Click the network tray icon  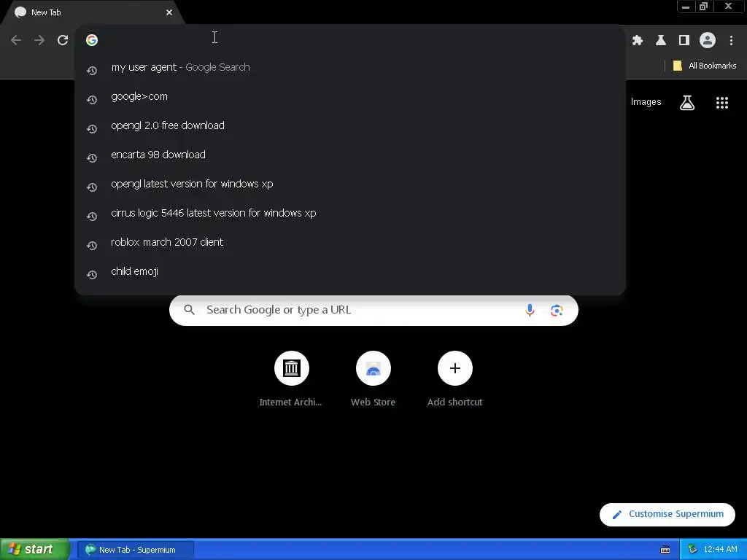tap(692, 550)
